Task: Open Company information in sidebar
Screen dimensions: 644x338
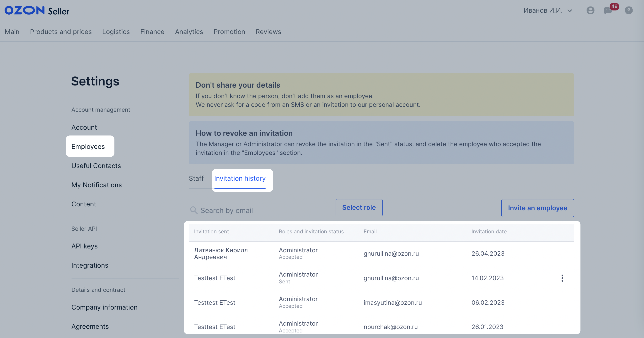Action: coord(104,307)
